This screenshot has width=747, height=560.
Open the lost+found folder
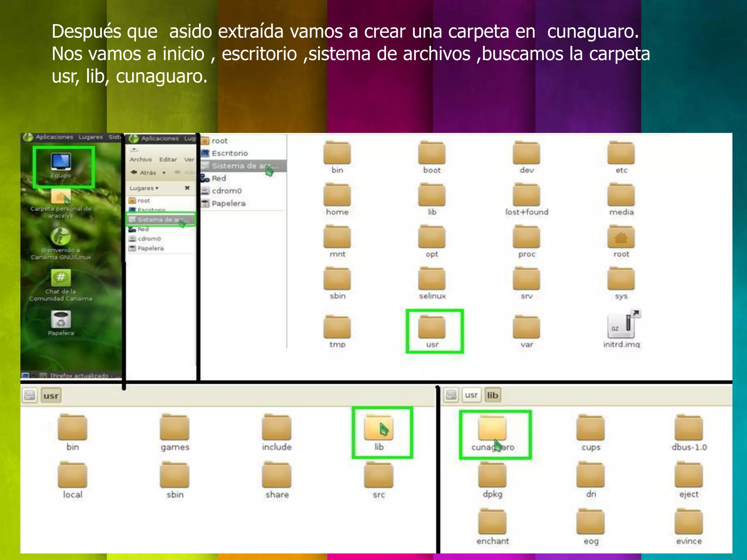(526, 199)
